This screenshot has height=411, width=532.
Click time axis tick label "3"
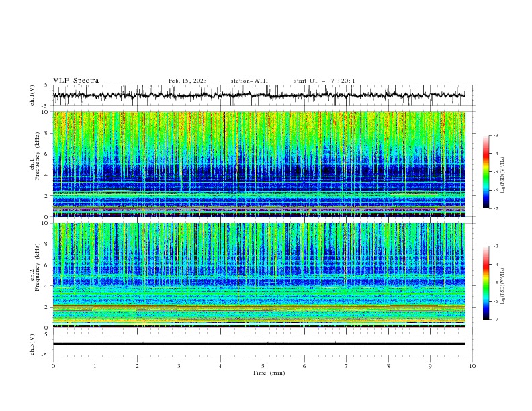(x=179, y=366)
